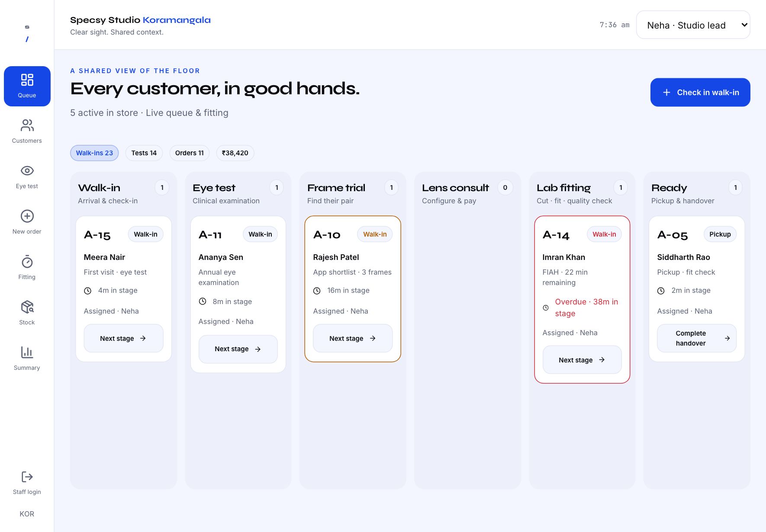This screenshot has height=532, width=766.
Task: Click Complete handover for Siddharth Rao
Action: tap(697, 338)
